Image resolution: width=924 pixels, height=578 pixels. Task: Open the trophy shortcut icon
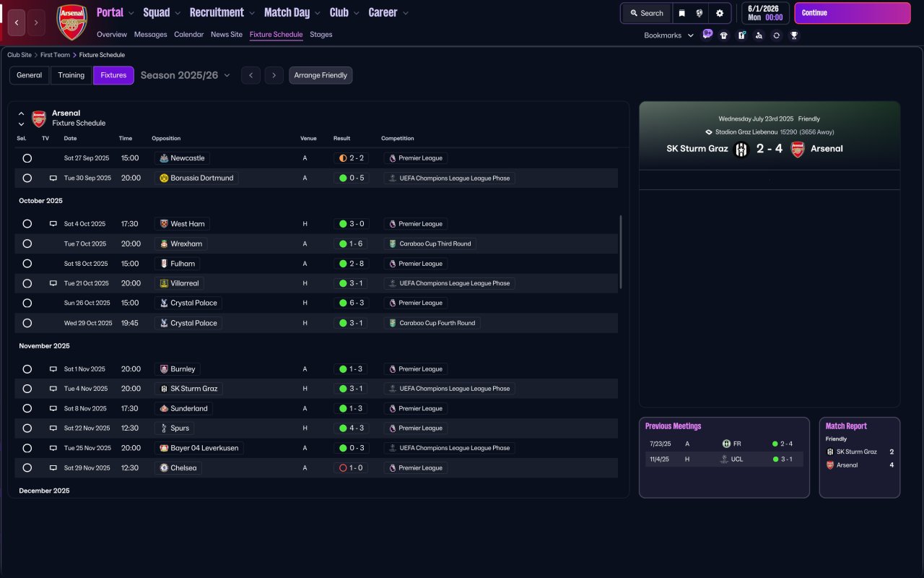[x=794, y=35]
